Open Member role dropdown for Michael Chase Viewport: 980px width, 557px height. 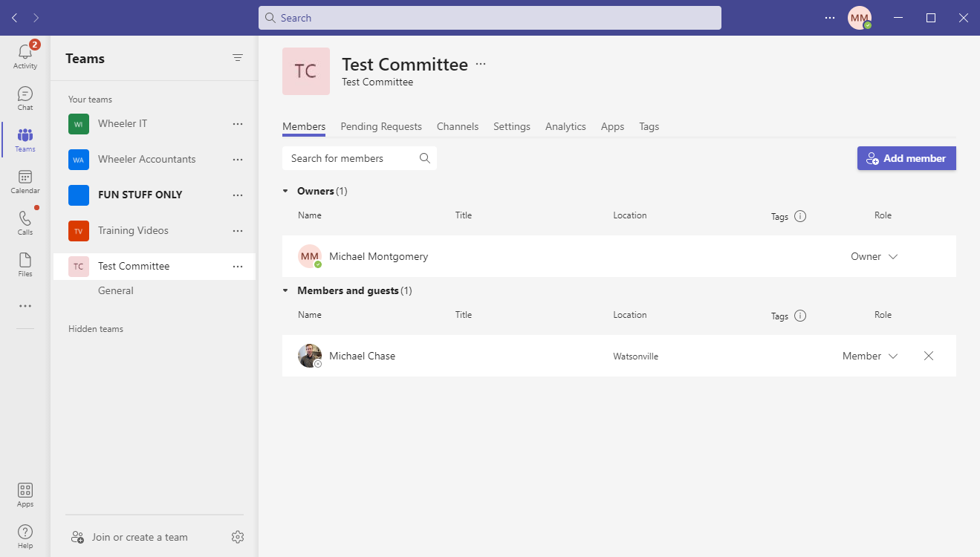(870, 356)
